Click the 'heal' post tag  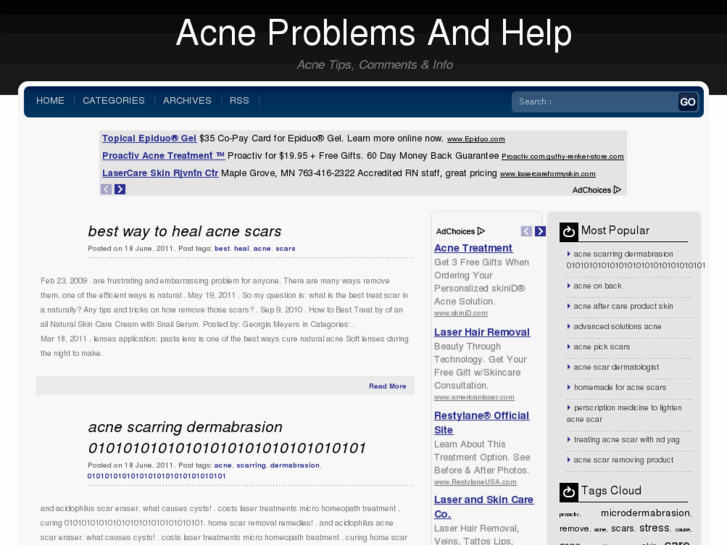pyautogui.click(x=242, y=249)
